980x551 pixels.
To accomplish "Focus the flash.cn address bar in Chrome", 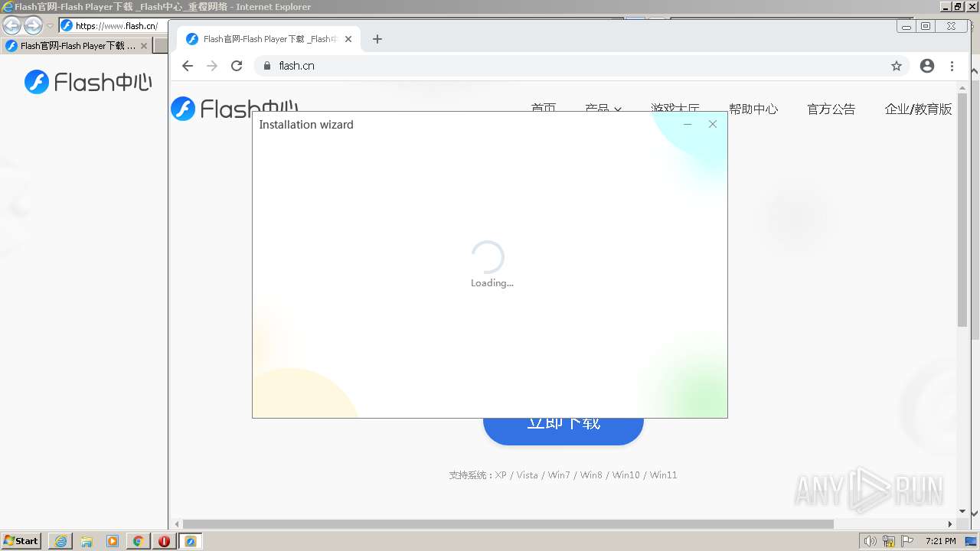I will [582, 66].
